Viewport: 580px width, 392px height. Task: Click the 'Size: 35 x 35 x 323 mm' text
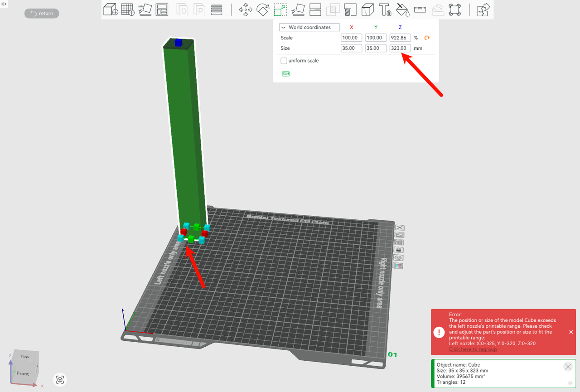462,371
